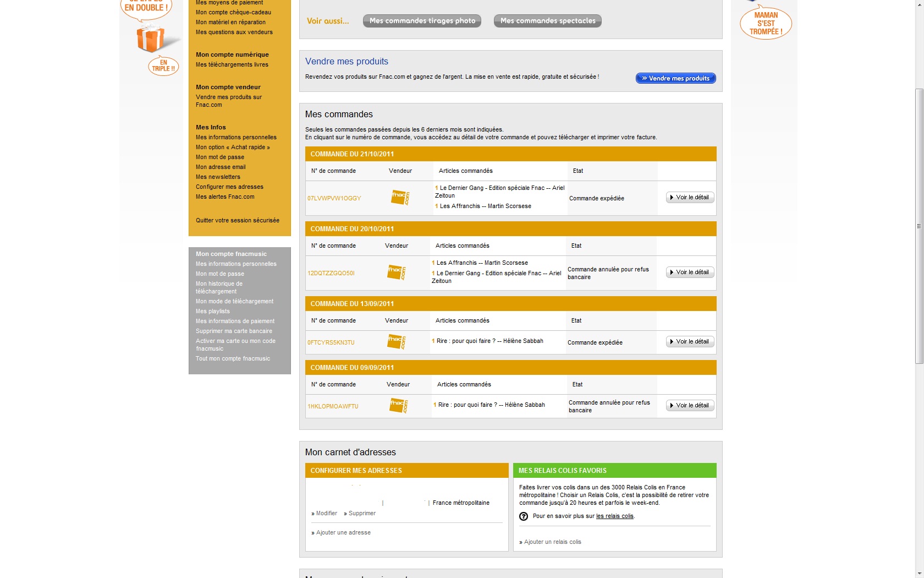Open 'Mon option « Achat rapide »'

233,147
